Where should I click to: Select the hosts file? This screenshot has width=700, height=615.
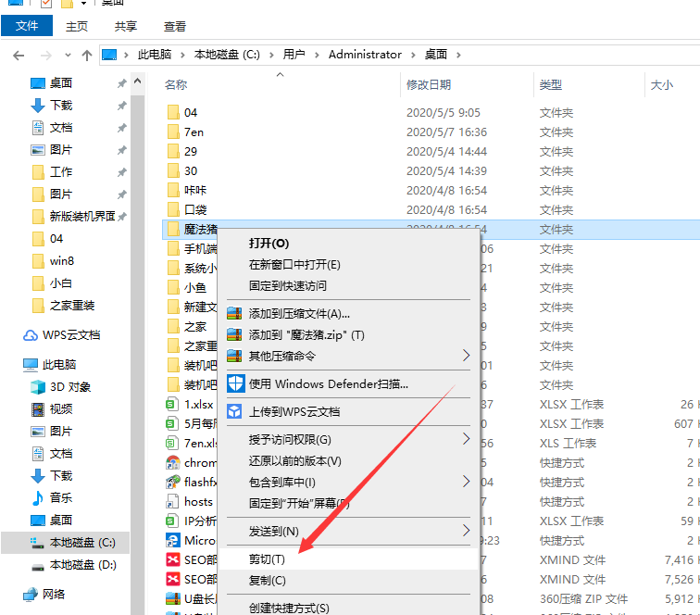pyautogui.click(x=198, y=502)
